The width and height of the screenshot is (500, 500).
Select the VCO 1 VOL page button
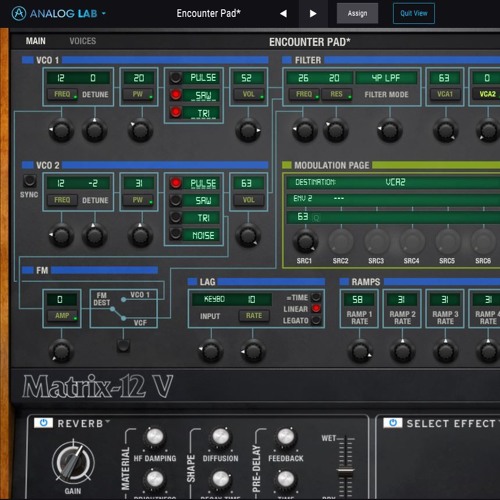pos(249,94)
